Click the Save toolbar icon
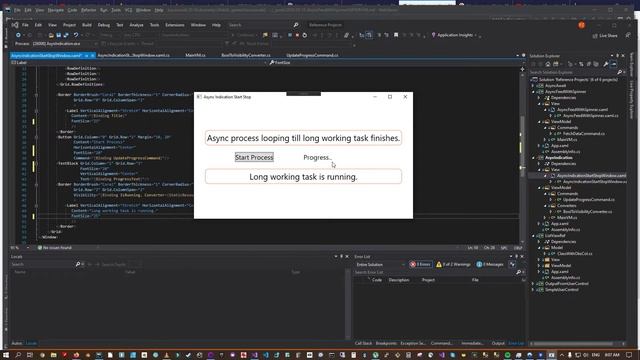This screenshot has width=640, height=360. click(58, 35)
